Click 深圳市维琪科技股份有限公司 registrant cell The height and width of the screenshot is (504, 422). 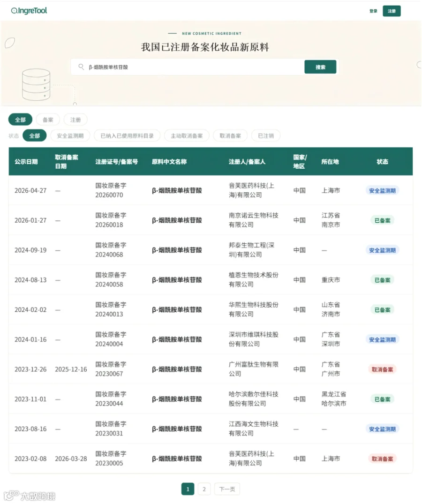253,339
